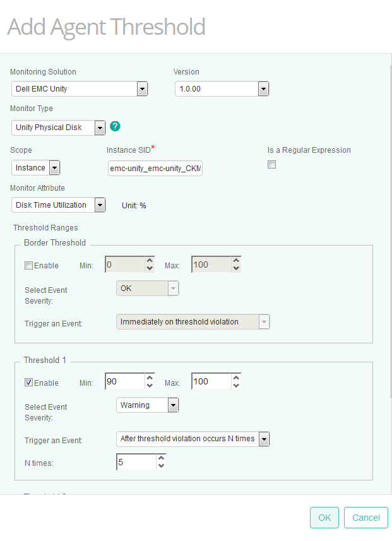Click the Border Threshold Min up arrow

(x=149, y=261)
